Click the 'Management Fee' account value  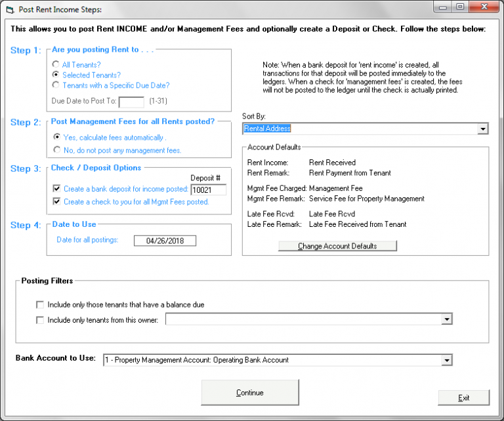tap(336, 188)
